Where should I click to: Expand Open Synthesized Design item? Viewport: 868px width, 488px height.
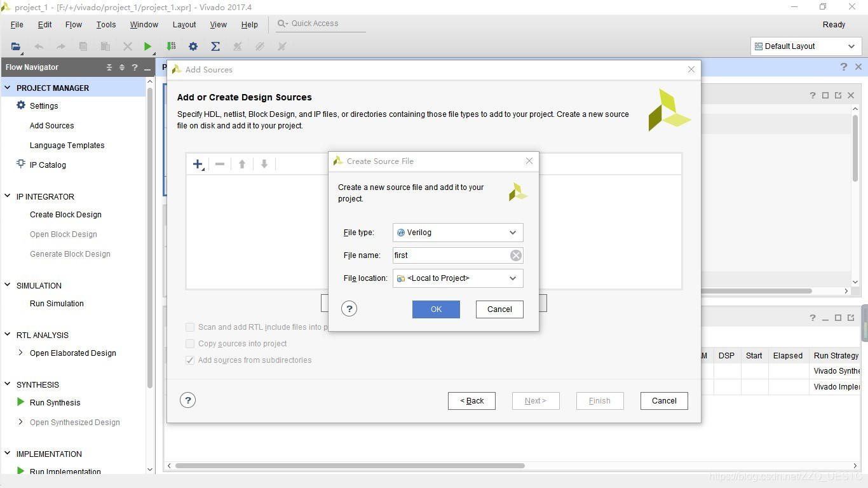pyautogui.click(x=21, y=422)
